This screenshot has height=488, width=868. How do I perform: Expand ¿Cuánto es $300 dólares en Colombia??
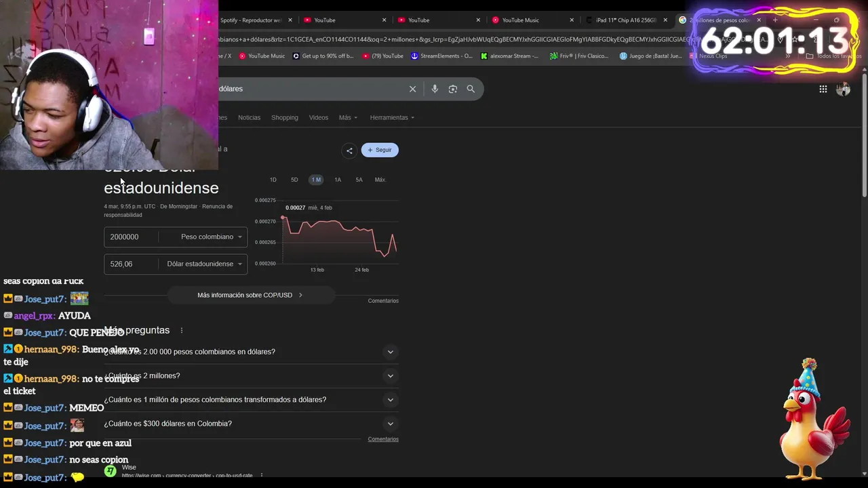point(251,424)
